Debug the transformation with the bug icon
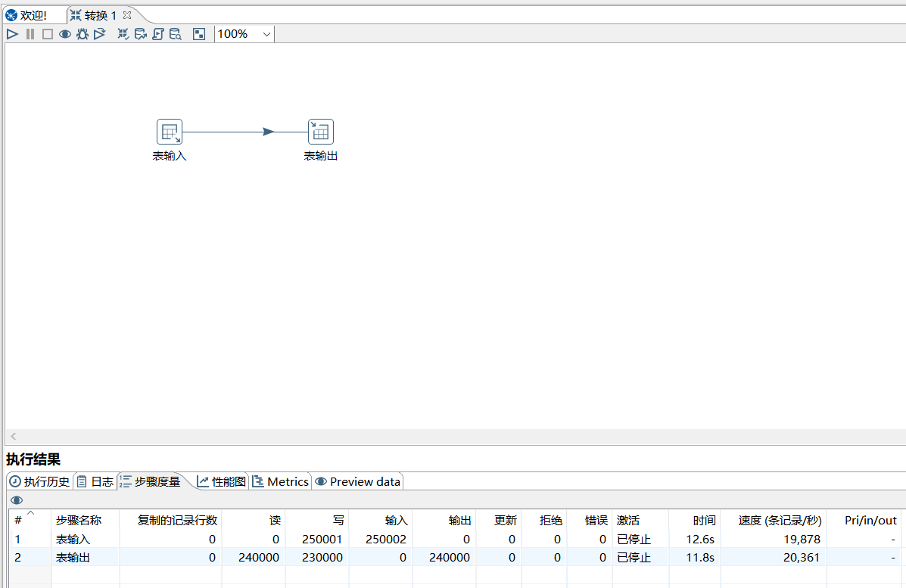 point(83,34)
